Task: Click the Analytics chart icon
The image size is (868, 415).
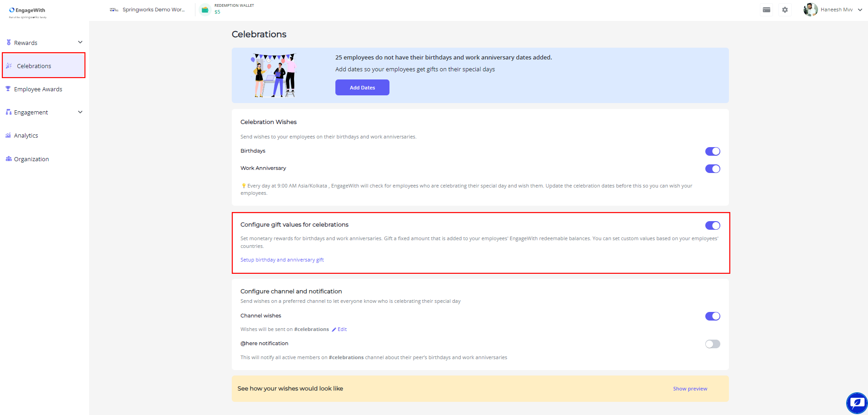Action: [x=8, y=135]
